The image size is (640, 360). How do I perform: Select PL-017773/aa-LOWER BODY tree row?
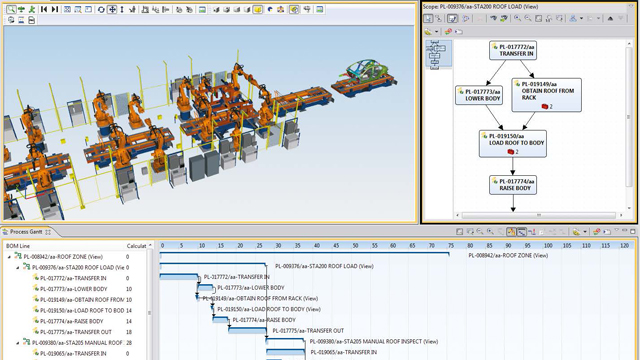point(73,289)
